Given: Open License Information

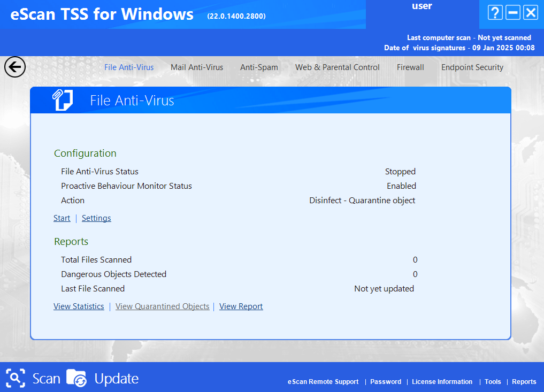Looking at the screenshot, I should [442, 382].
